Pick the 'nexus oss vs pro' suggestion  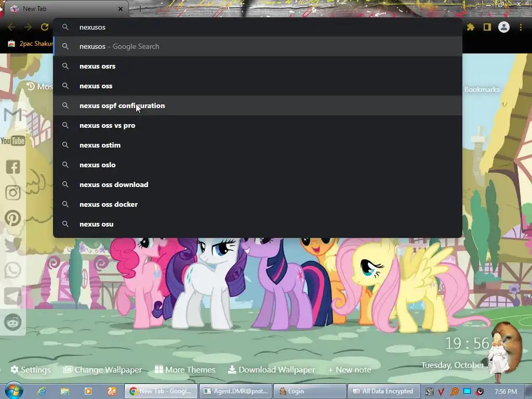pos(258,125)
